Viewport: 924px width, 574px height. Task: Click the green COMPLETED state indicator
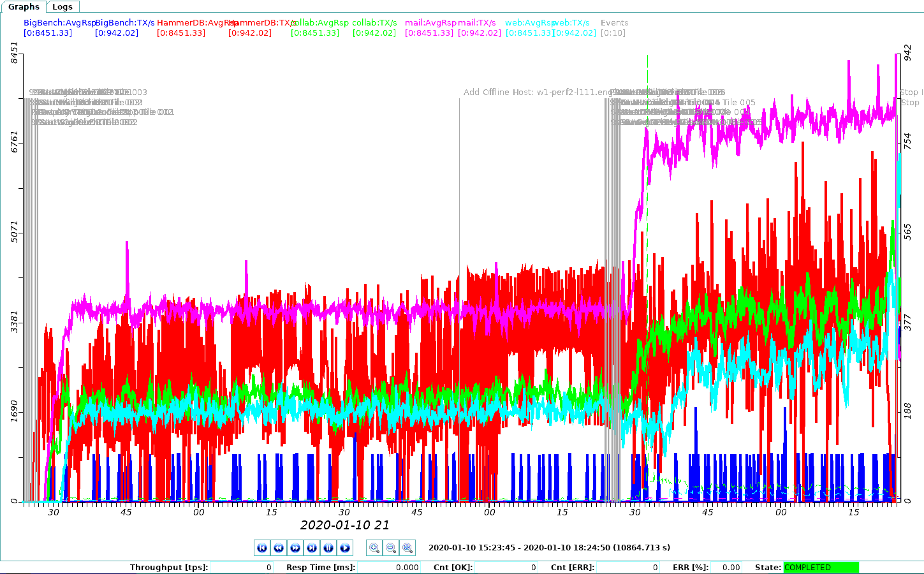pyautogui.click(x=821, y=567)
